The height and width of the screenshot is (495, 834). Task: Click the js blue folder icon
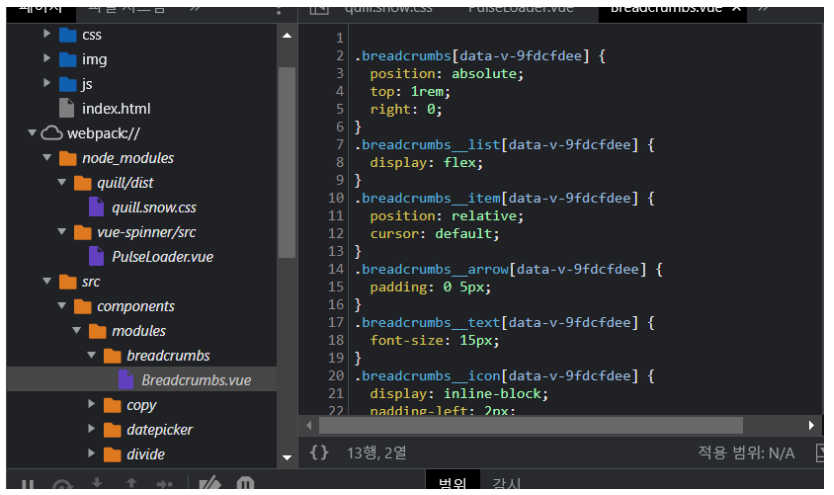click(x=68, y=84)
